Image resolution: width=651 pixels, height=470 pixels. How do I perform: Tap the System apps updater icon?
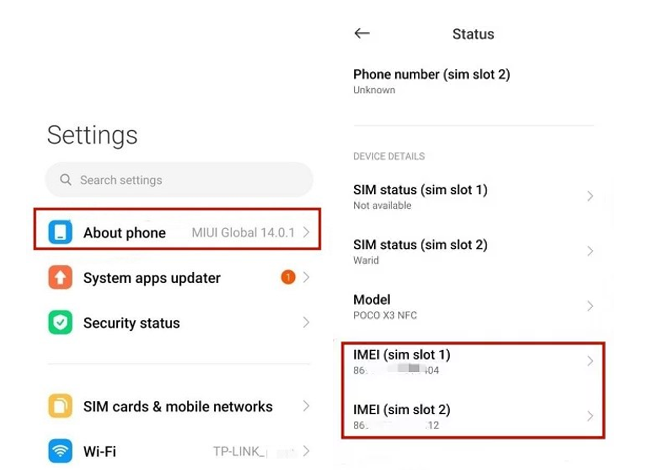point(60,277)
